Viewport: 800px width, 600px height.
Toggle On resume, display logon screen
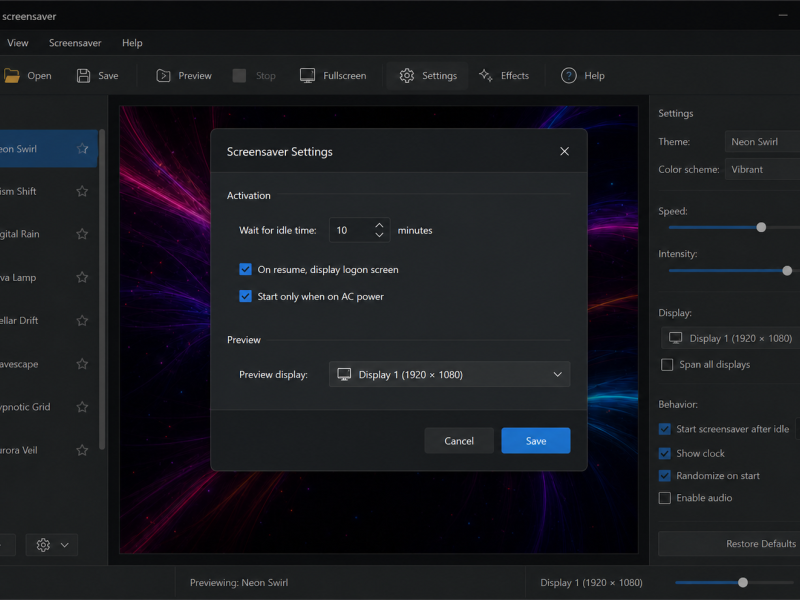click(245, 269)
